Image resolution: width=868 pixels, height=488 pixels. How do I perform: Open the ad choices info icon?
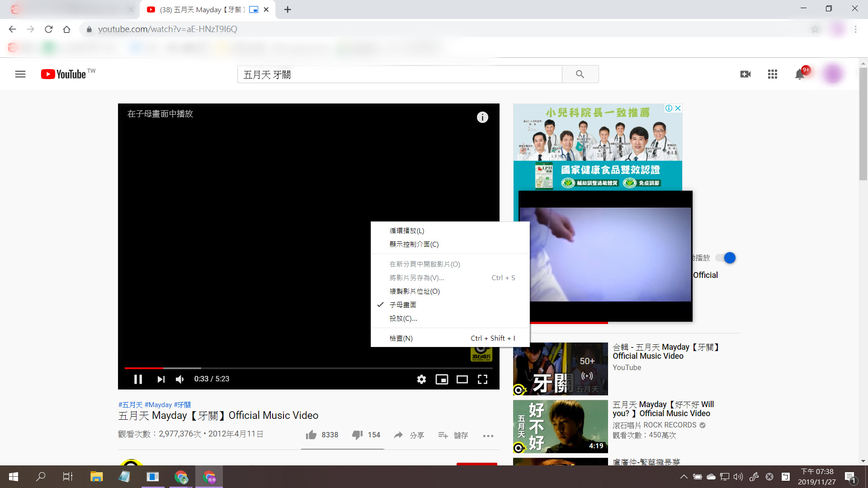click(x=669, y=108)
